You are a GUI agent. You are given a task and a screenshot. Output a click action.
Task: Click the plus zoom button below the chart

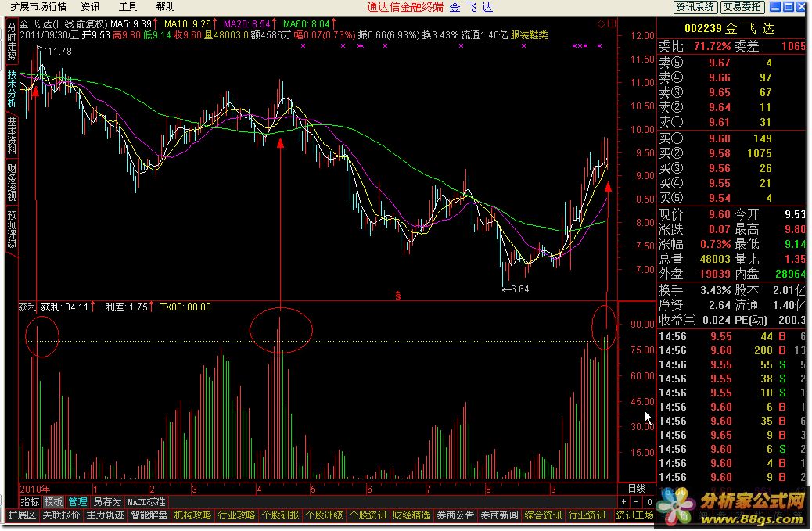pyautogui.click(x=624, y=501)
